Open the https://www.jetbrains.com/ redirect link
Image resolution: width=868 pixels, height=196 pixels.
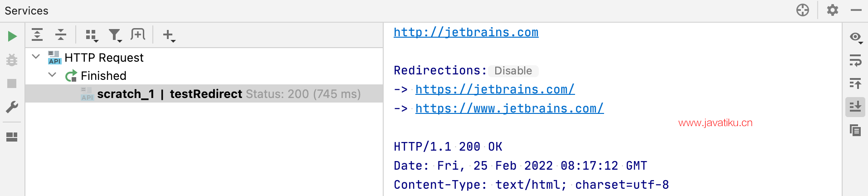coord(510,108)
